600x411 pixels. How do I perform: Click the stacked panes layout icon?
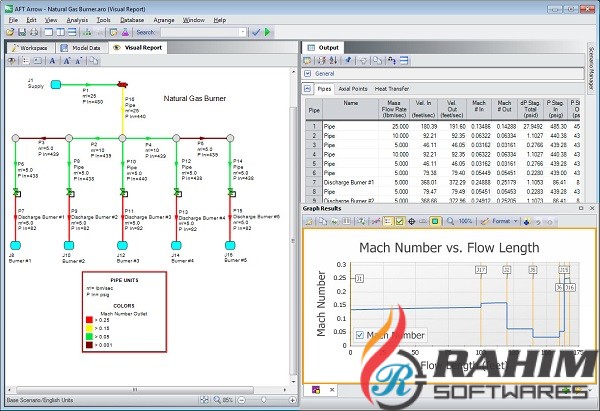(72, 33)
